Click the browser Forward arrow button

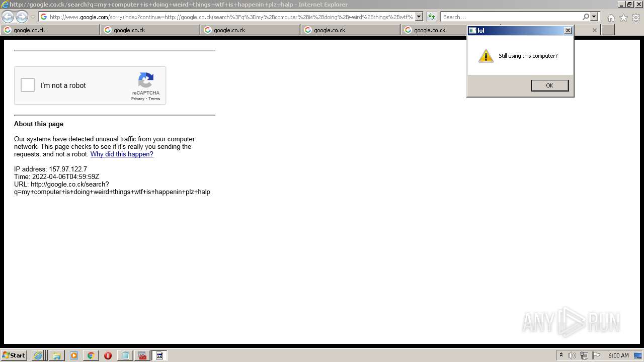pyautogui.click(x=22, y=17)
